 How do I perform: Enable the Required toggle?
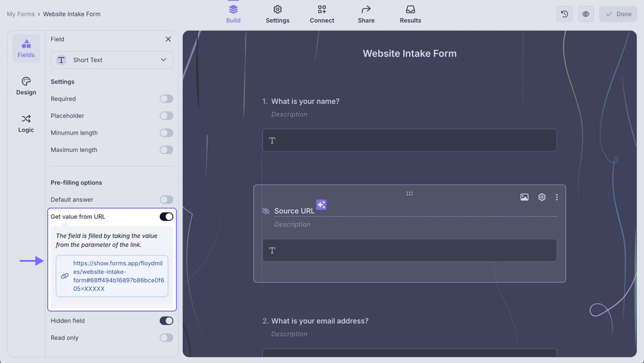166,99
